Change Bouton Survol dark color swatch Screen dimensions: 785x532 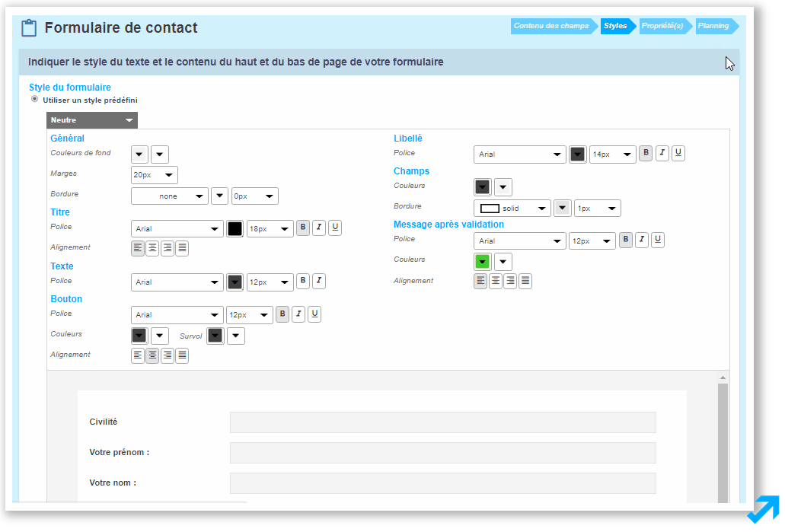[x=215, y=336]
